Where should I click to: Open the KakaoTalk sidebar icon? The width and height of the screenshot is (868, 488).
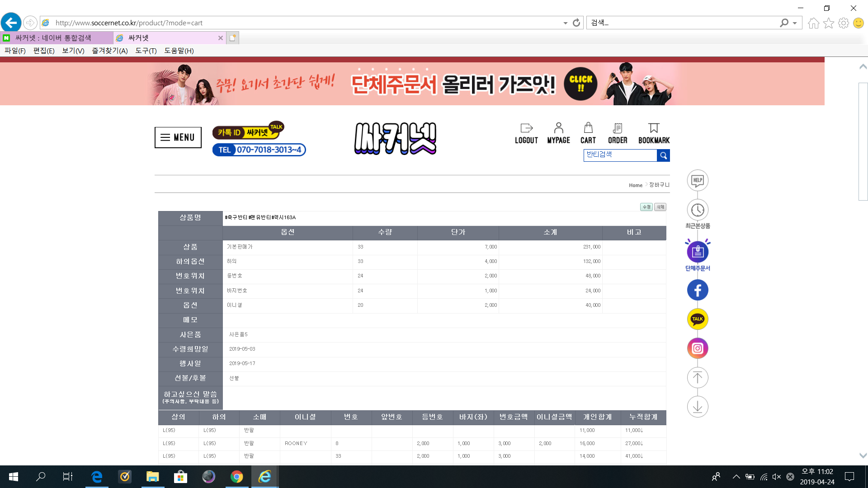click(x=698, y=319)
